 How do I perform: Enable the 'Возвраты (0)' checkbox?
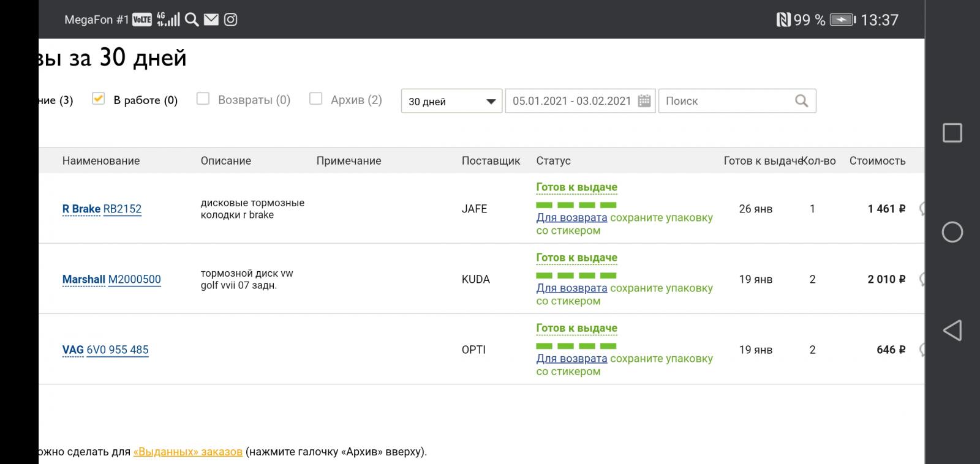203,99
